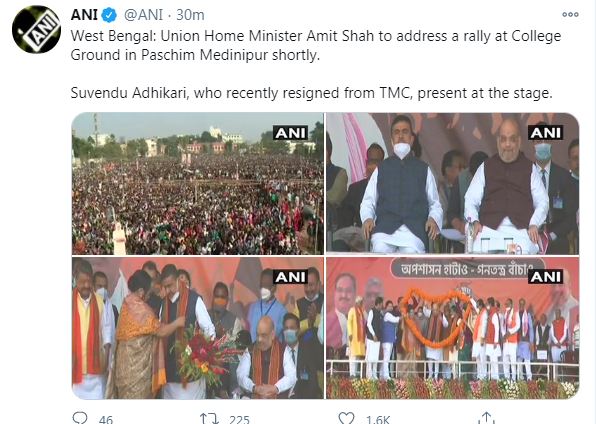This screenshot has height=424, width=596.
Task: Open the 30m timestamp link
Action: pyautogui.click(x=190, y=15)
